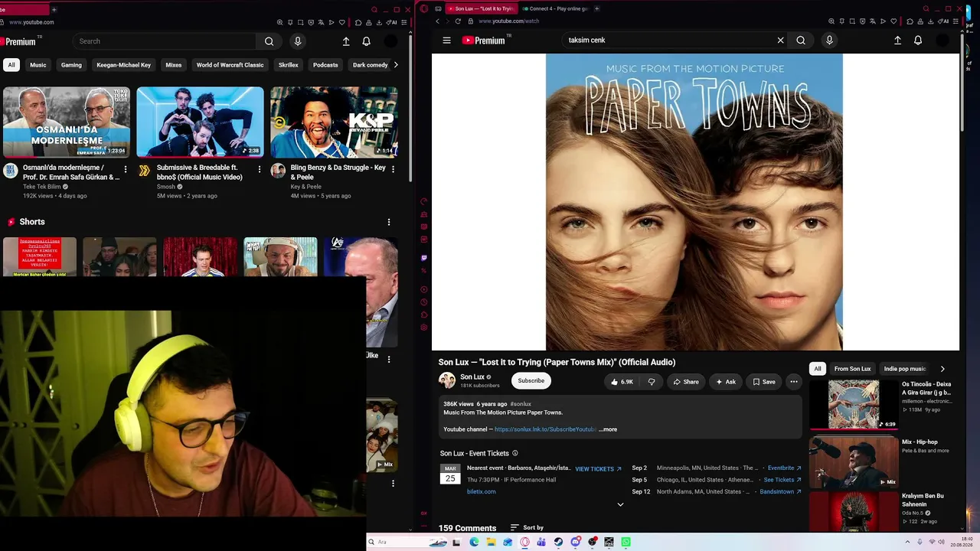Start voice search in the left YouTube window
This screenshot has width=980, height=551.
click(x=298, y=41)
